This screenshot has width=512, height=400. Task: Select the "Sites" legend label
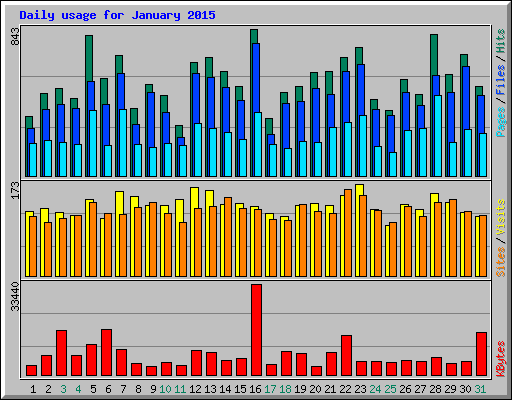[x=501, y=262]
